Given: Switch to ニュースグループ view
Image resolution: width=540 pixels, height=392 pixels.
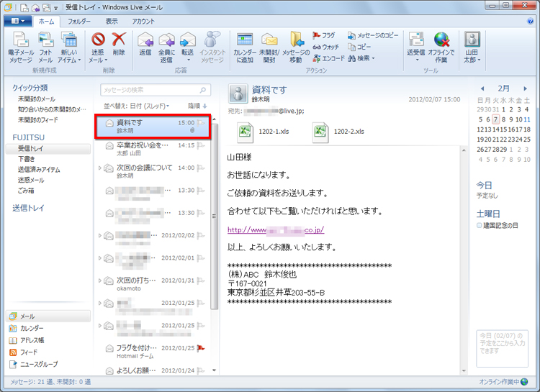Looking at the screenshot, I should (33, 364).
